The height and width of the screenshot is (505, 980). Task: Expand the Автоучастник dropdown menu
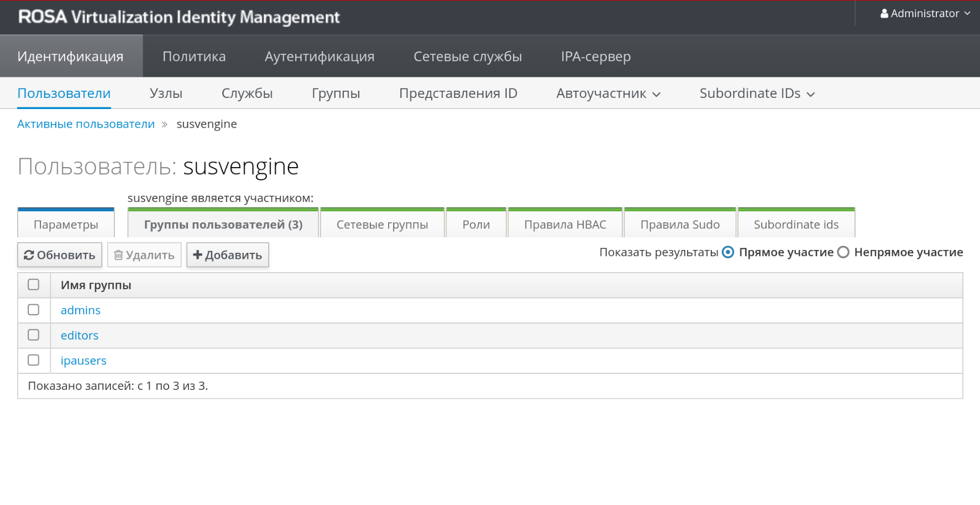coord(608,93)
